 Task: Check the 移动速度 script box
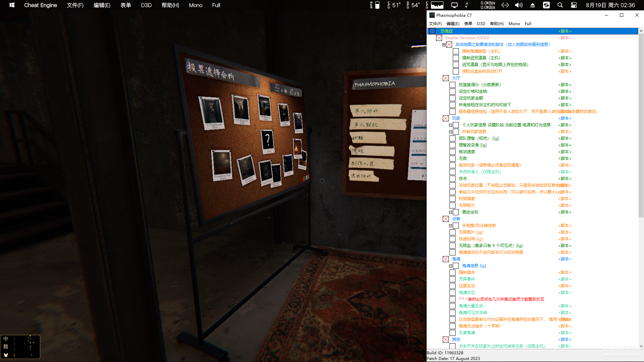click(452, 152)
